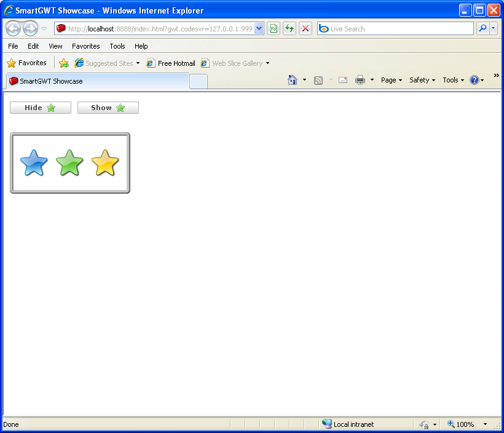Click the Hide star button
Image resolution: width=504 pixels, height=433 pixels.
click(x=41, y=108)
